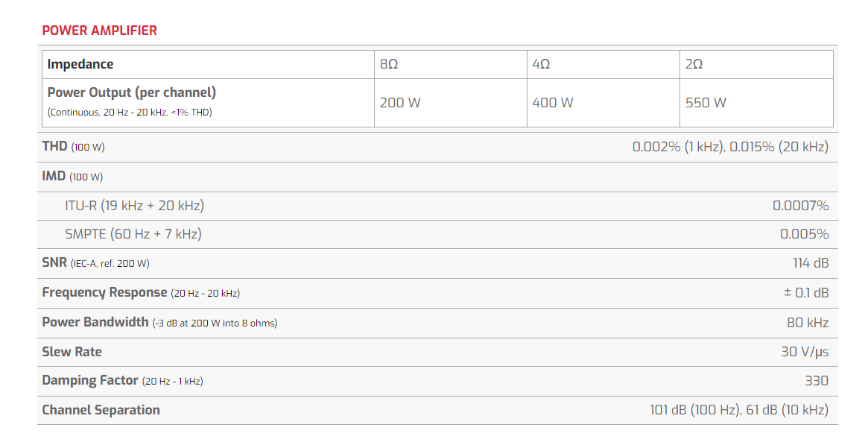
Task: Click the THD (100 W) row label
Action: pyautogui.click(x=73, y=147)
